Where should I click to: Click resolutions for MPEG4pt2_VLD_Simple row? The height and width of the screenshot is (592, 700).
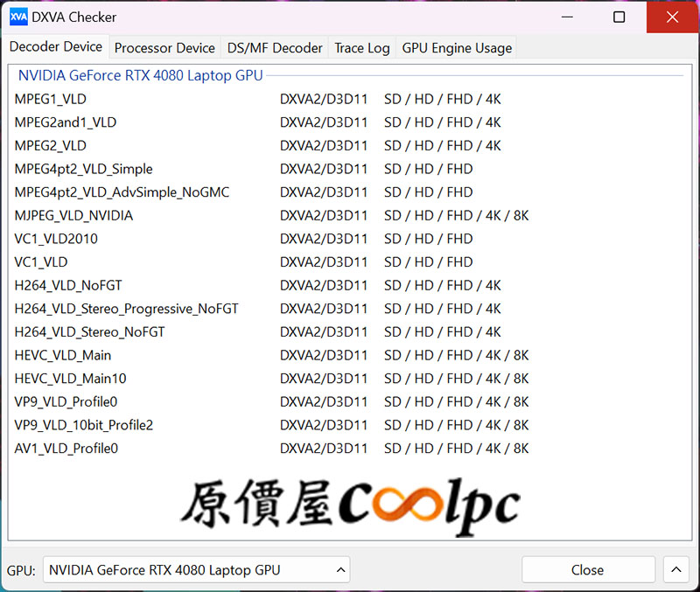click(428, 169)
